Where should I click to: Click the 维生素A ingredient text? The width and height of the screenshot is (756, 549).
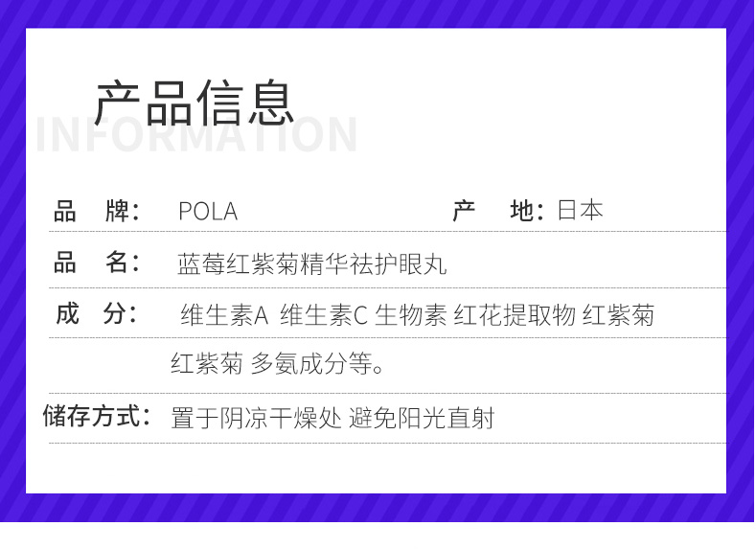coord(224,315)
